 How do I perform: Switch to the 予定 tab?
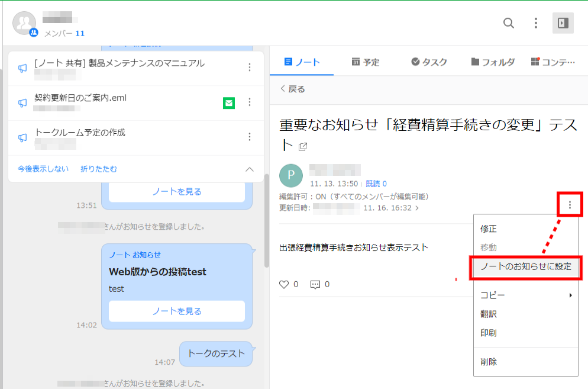click(365, 62)
